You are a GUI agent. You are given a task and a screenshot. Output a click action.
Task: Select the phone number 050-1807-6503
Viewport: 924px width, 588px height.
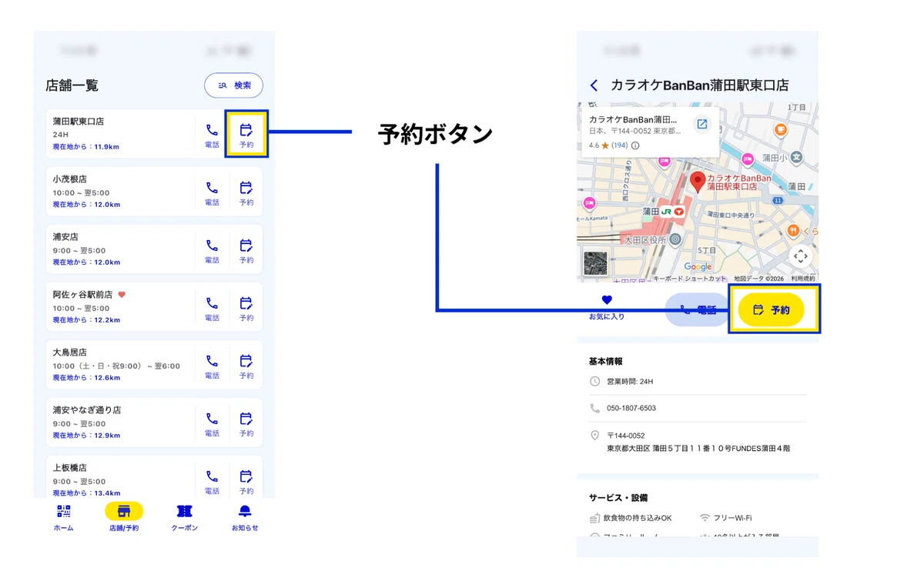click(x=631, y=409)
